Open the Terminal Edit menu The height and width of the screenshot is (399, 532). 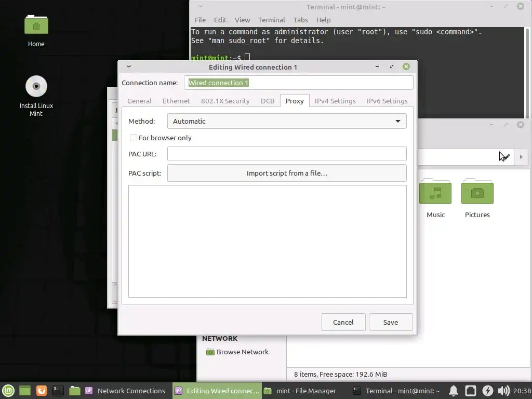click(220, 20)
